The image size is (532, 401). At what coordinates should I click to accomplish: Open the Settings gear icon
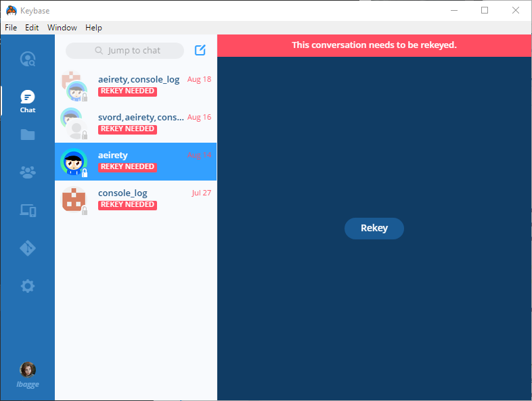(28, 286)
